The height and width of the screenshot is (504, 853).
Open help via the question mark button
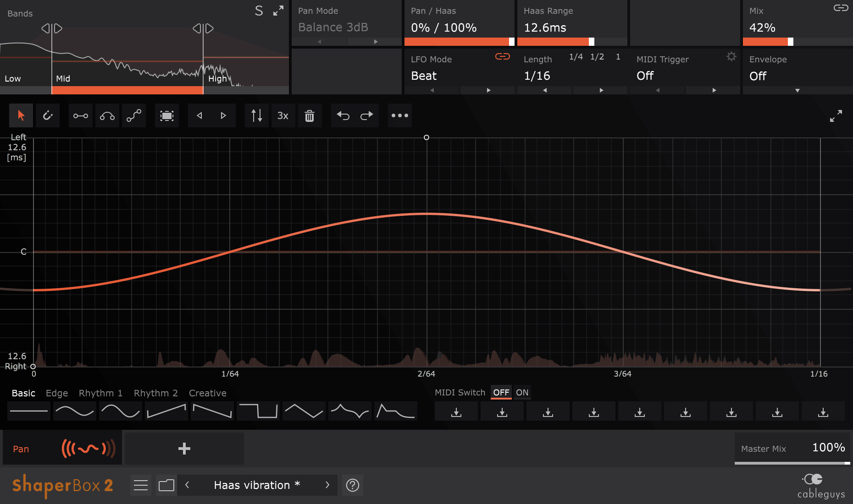(352, 485)
